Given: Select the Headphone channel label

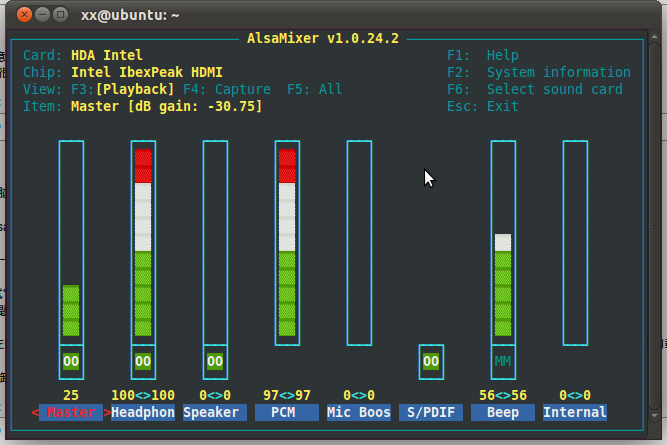Looking at the screenshot, I should click(x=143, y=412).
